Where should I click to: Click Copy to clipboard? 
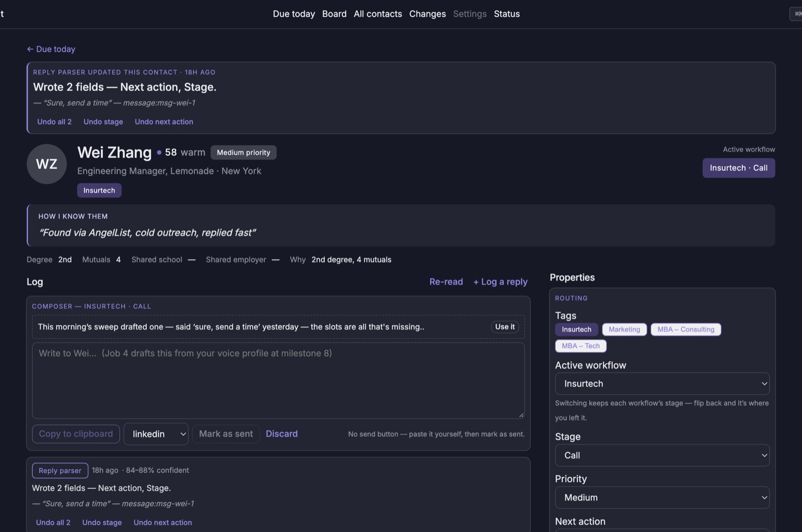(x=76, y=434)
